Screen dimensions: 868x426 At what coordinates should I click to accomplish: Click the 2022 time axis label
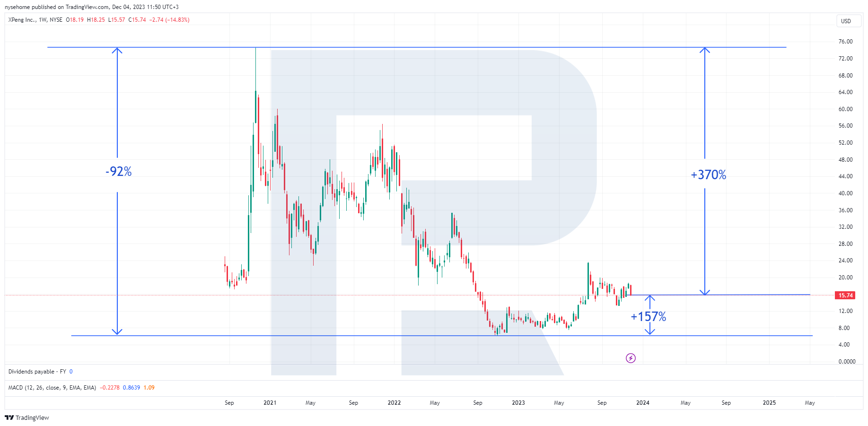click(x=394, y=403)
